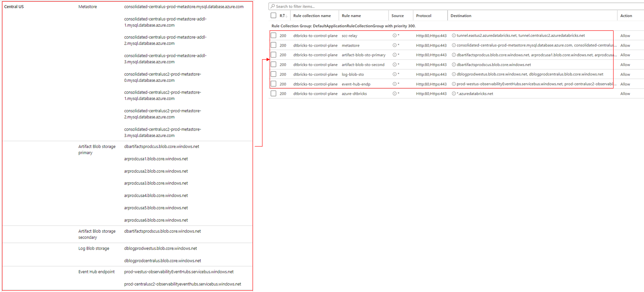644x292 pixels.
Task: Click 'prod-centralusc2-observabilityeventhubs.servicebus.windows.net' in the left list
Action: (183, 284)
